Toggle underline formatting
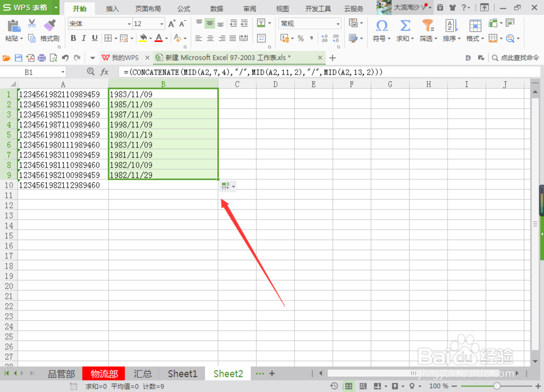 94,38
